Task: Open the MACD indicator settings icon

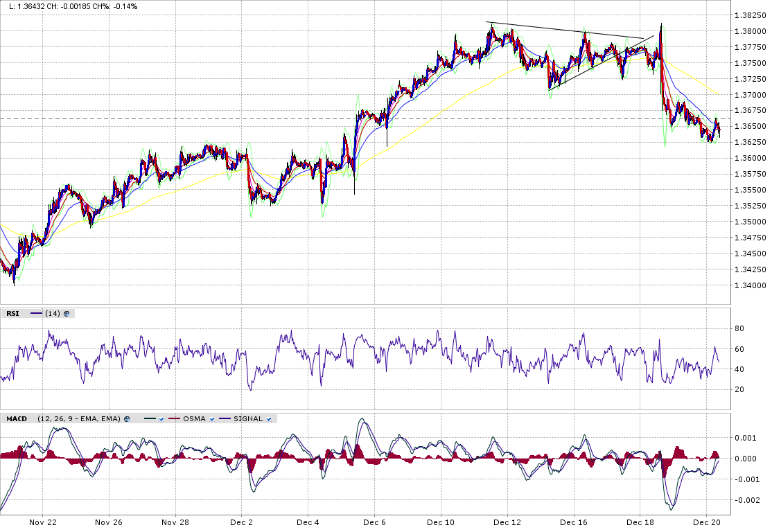Action: click(x=126, y=419)
